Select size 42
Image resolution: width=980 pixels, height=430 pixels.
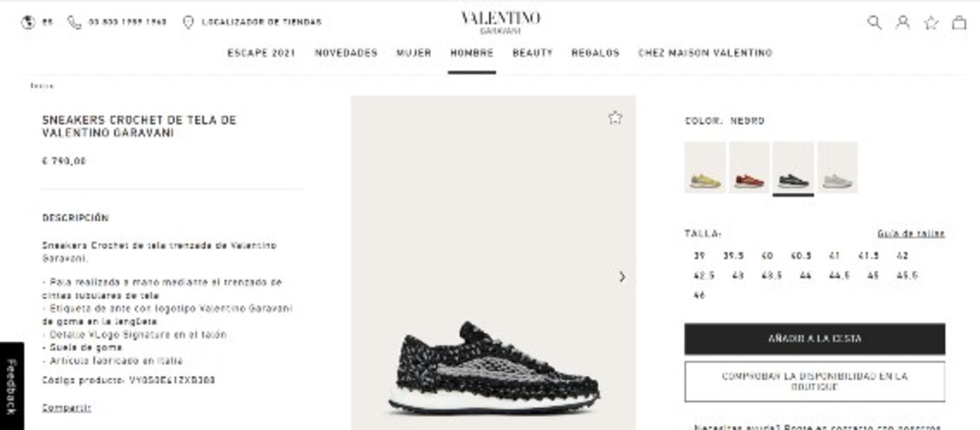[x=902, y=256]
